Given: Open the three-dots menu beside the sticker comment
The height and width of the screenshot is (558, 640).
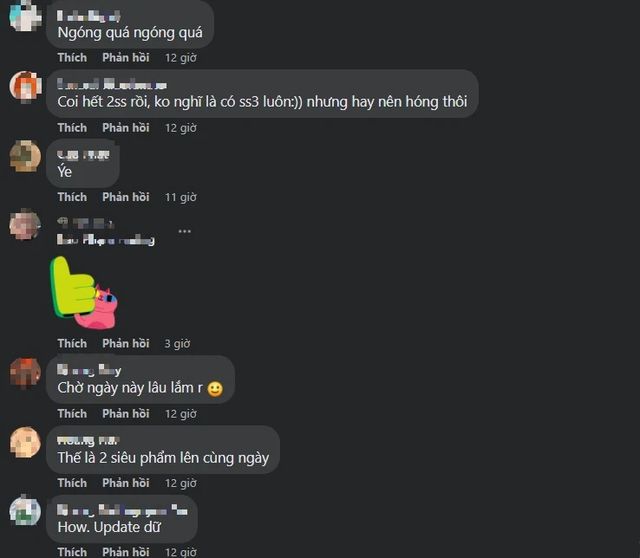Looking at the screenshot, I should click(x=184, y=231).
